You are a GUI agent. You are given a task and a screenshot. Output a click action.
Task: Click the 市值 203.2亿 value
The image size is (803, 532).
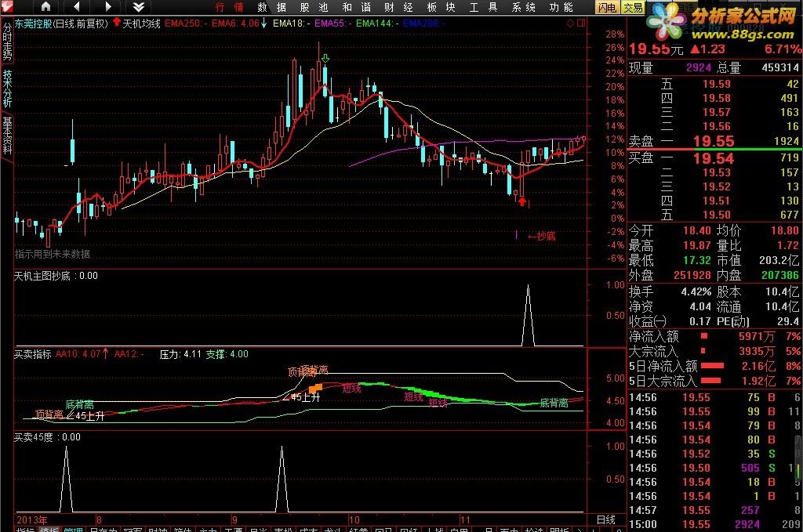(x=779, y=260)
